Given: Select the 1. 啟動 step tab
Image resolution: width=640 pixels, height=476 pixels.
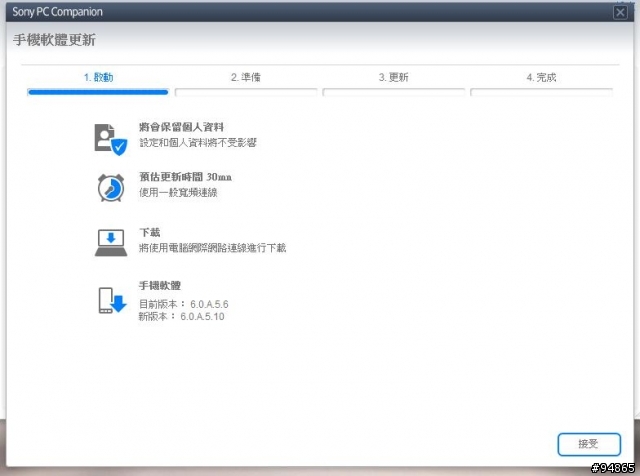Looking at the screenshot, I should [x=98, y=77].
